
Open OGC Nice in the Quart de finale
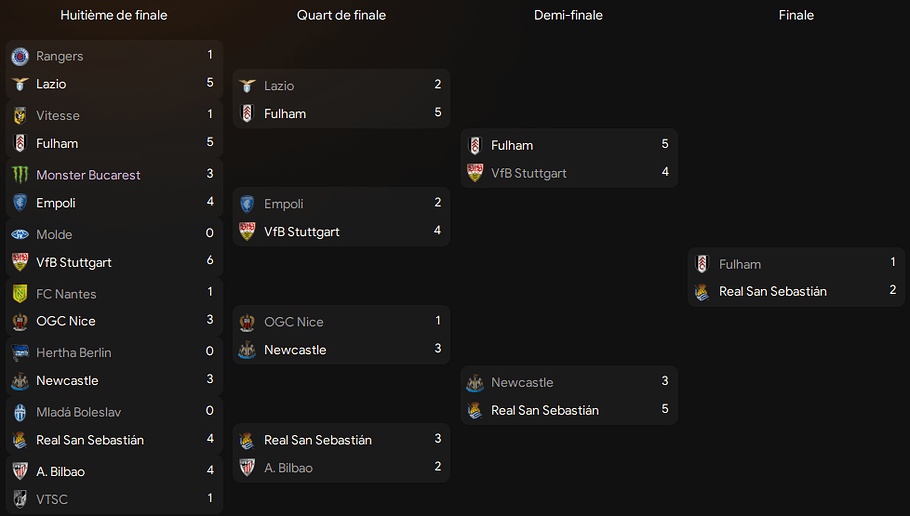[x=294, y=322]
